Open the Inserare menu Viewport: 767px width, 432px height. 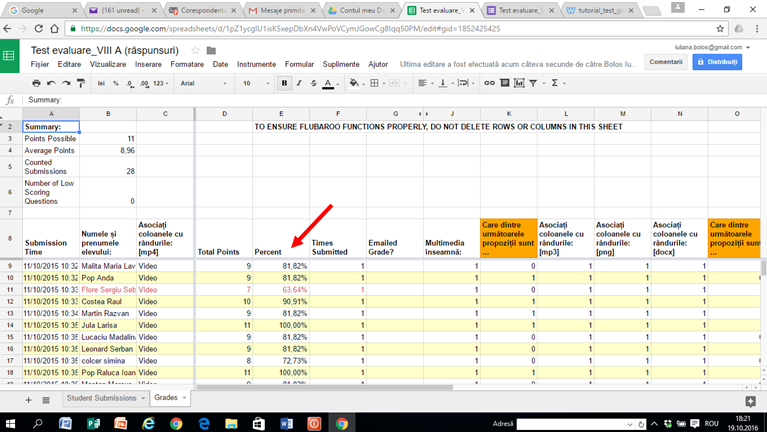(x=148, y=64)
